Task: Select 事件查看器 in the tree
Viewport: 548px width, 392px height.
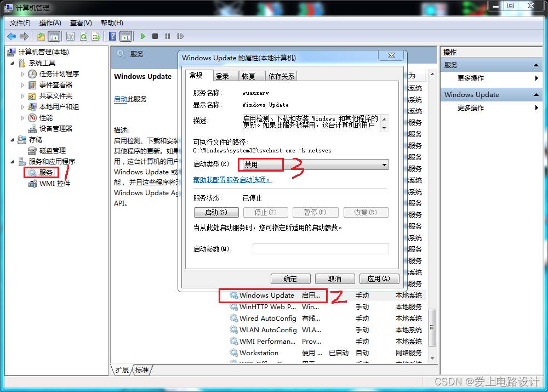Action: click(x=56, y=84)
